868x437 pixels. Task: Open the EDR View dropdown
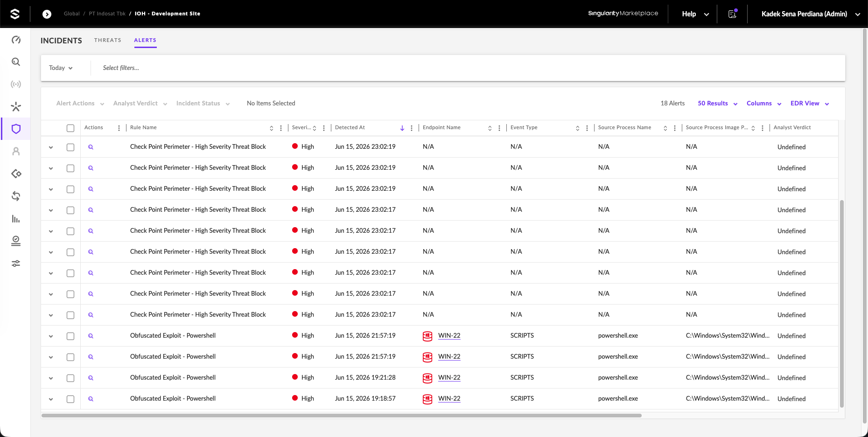point(810,104)
